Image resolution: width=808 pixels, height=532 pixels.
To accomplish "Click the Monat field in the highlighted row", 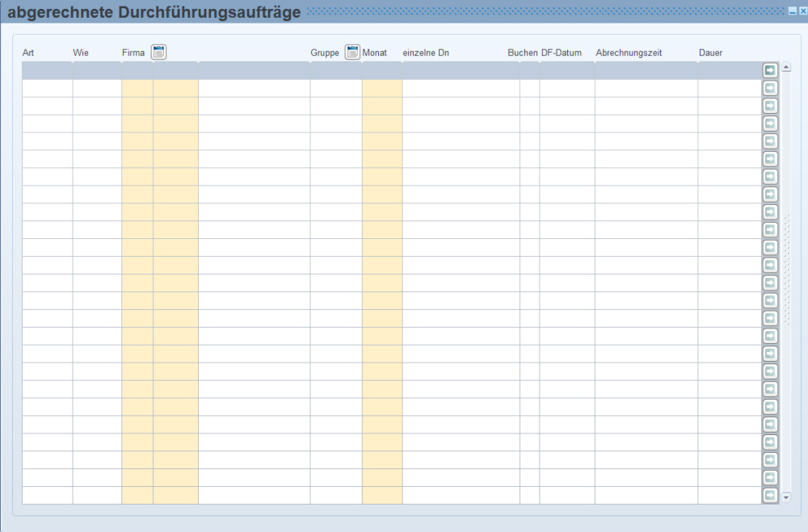I will [382, 70].
